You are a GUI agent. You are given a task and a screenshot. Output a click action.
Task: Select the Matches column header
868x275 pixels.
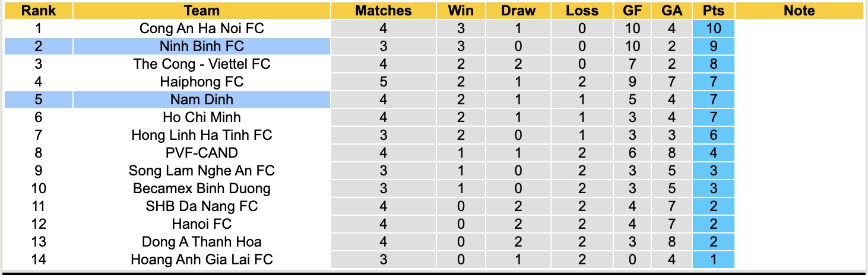[x=383, y=11]
